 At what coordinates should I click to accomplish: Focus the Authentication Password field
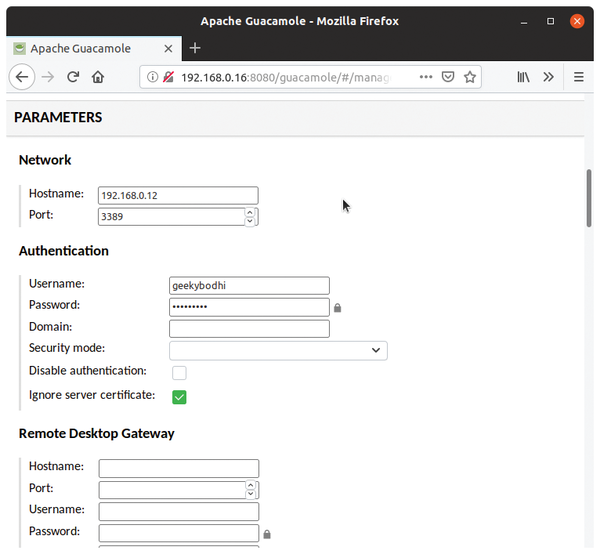click(x=249, y=307)
